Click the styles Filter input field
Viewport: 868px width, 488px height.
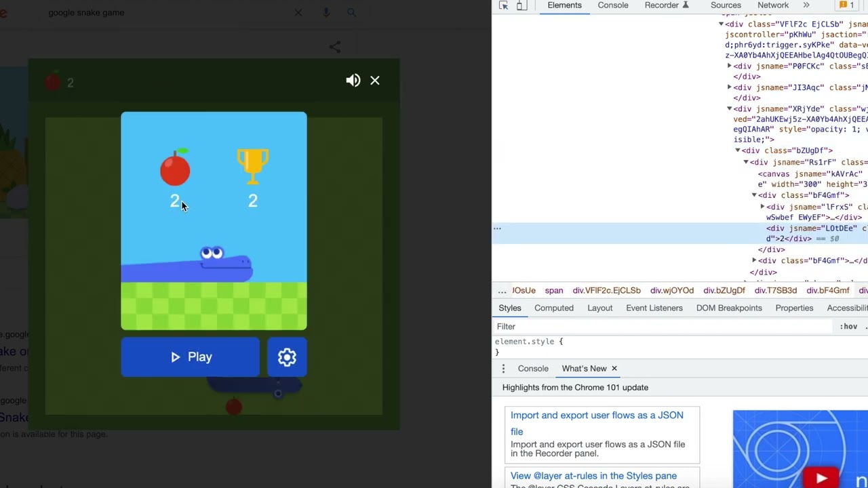[663, 327]
